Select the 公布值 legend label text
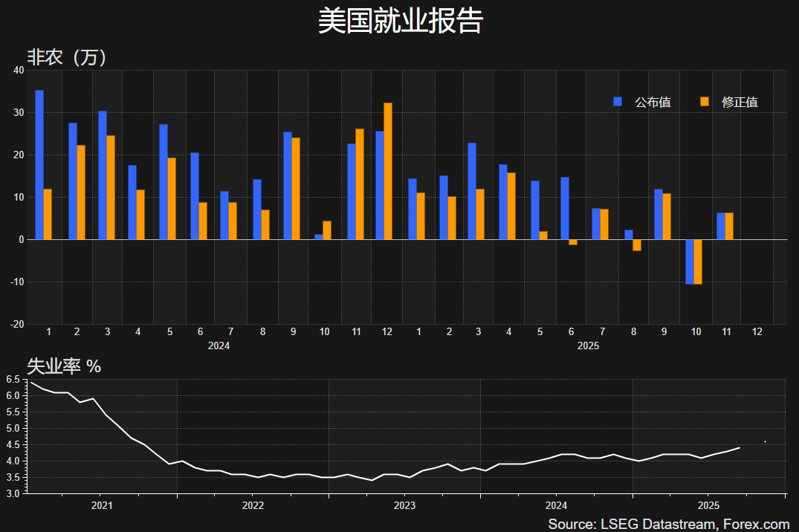This screenshot has width=799, height=532. pyautogui.click(x=653, y=102)
